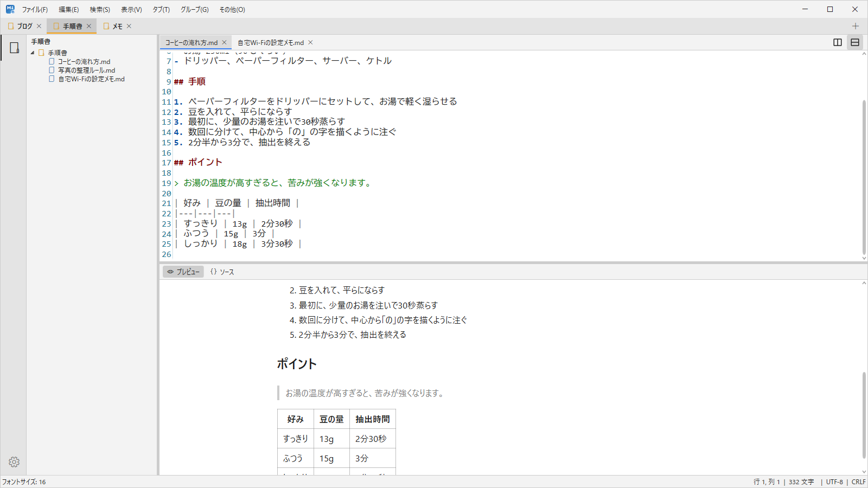This screenshot has width=868, height=488.
Task: Close the コーヒーの淹れ方.md file tab
Action: click(225, 42)
